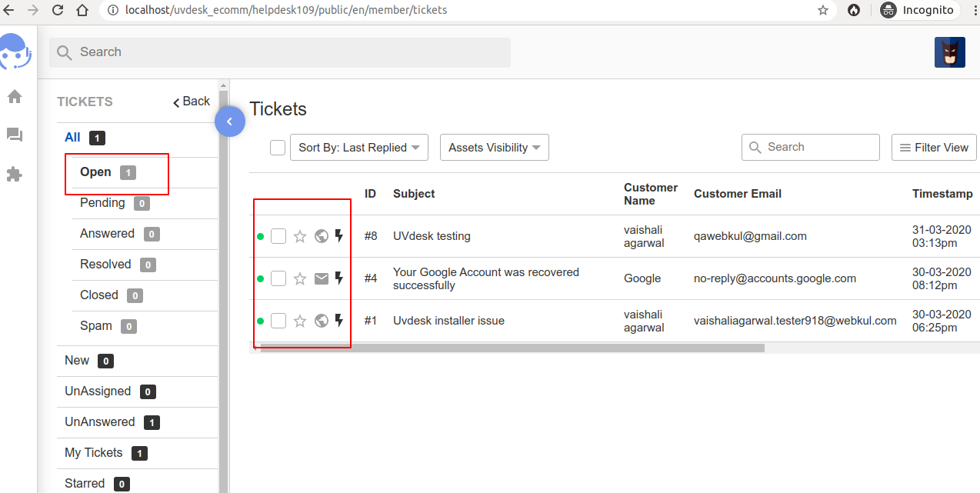Image resolution: width=980 pixels, height=493 pixels.
Task: Open Assets Visibility dropdown
Action: [494, 148]
